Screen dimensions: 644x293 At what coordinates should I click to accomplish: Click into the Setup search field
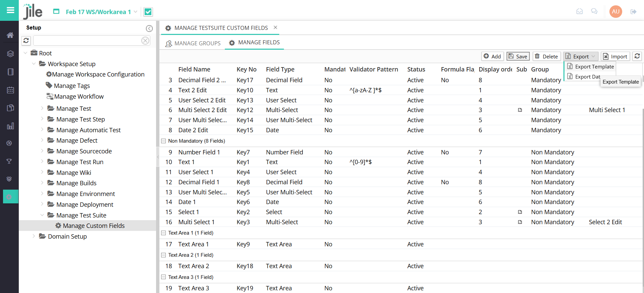pos(87,41)
